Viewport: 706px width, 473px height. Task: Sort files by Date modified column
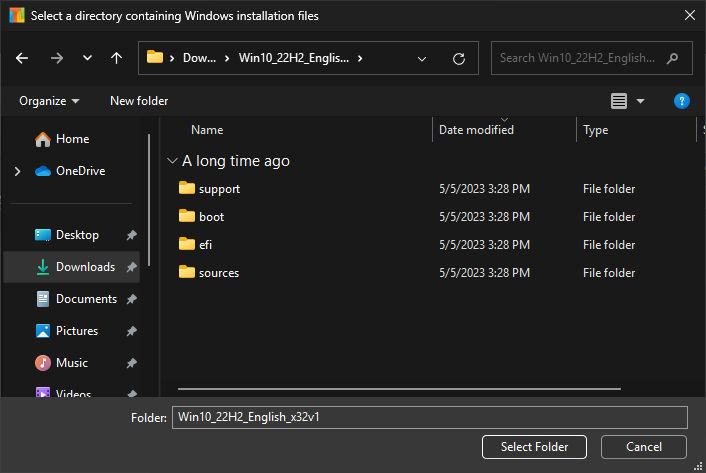[x=476, y=130]
